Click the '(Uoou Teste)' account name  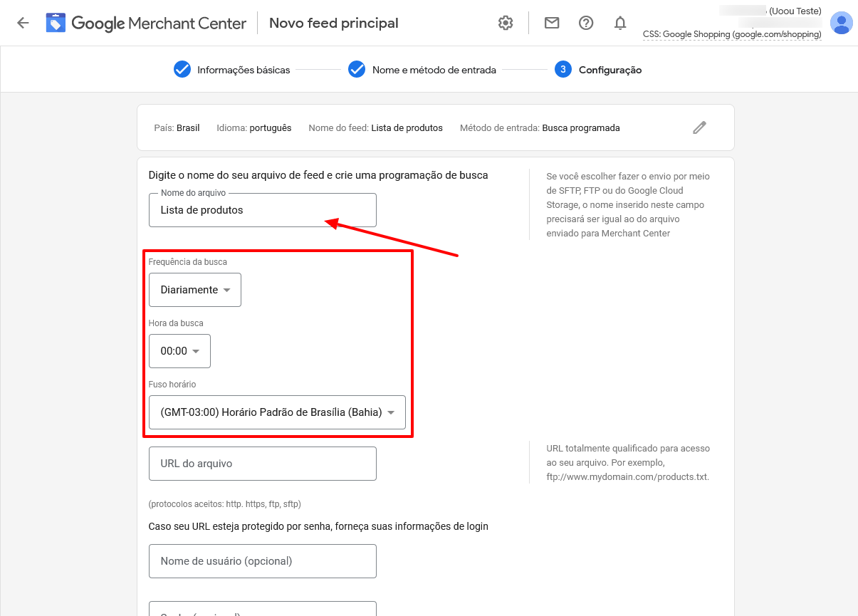[795, 11]
